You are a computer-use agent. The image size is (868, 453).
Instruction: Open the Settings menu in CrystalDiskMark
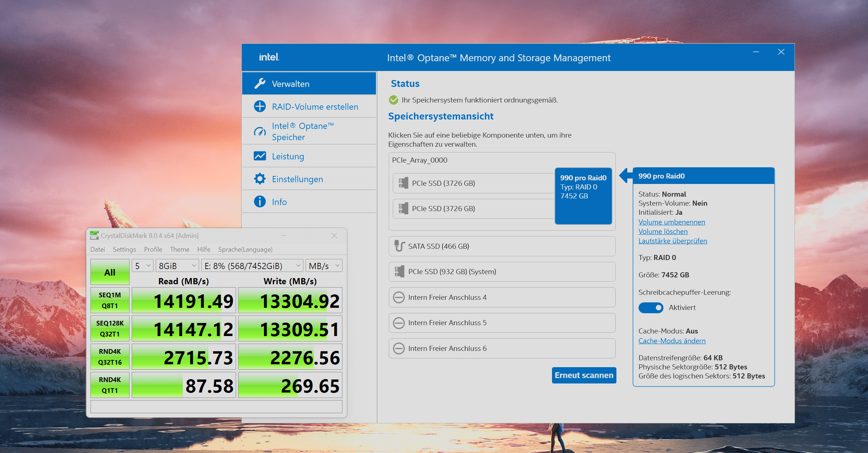125,249
